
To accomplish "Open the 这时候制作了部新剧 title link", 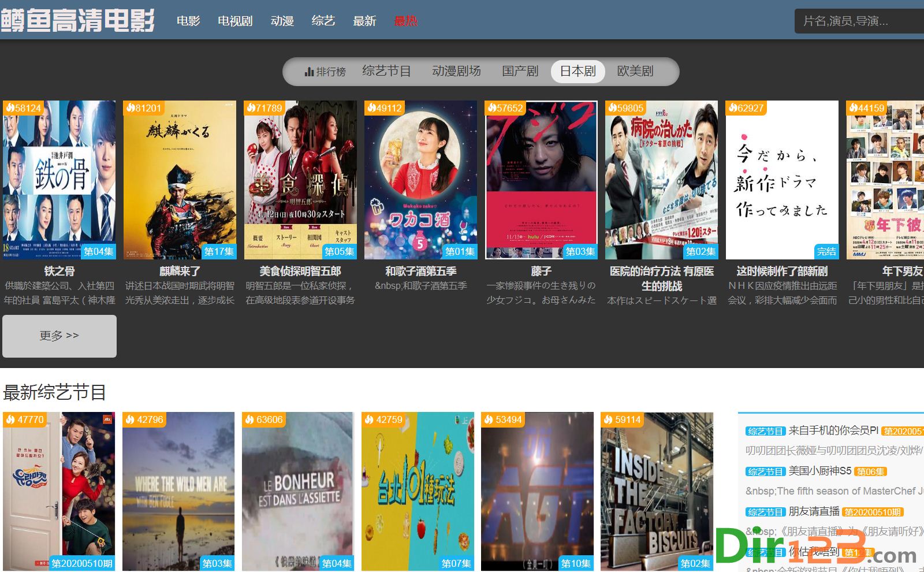I will pos(782,271).
